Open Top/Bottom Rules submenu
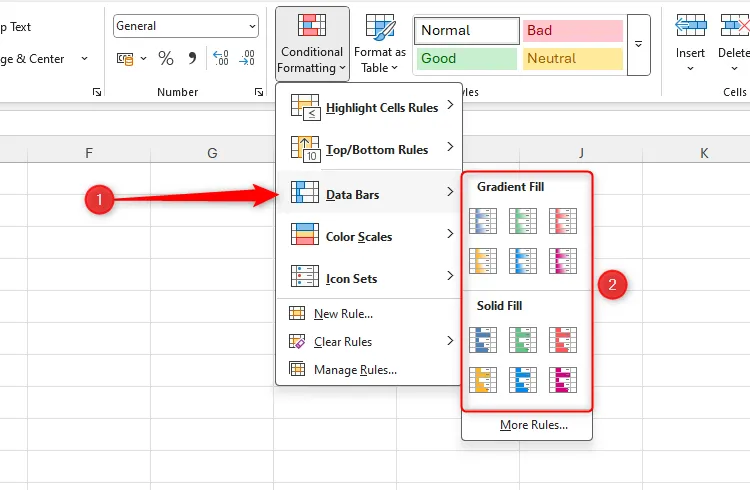 (369, 149)
